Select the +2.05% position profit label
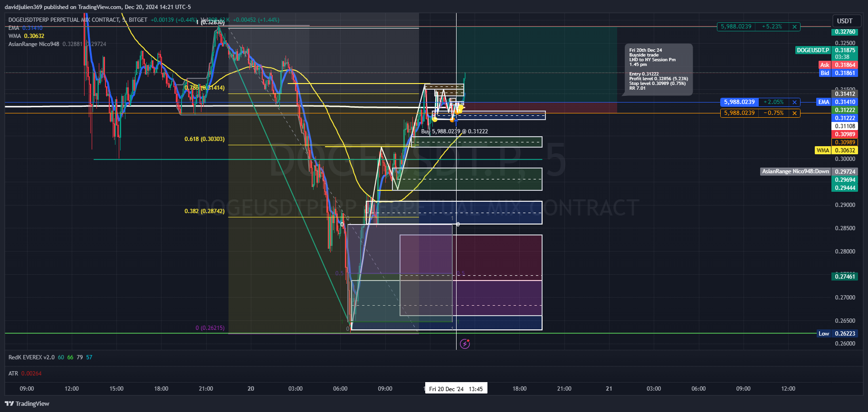868x412 pixels. pyautogui.click(x=773, y=102)
